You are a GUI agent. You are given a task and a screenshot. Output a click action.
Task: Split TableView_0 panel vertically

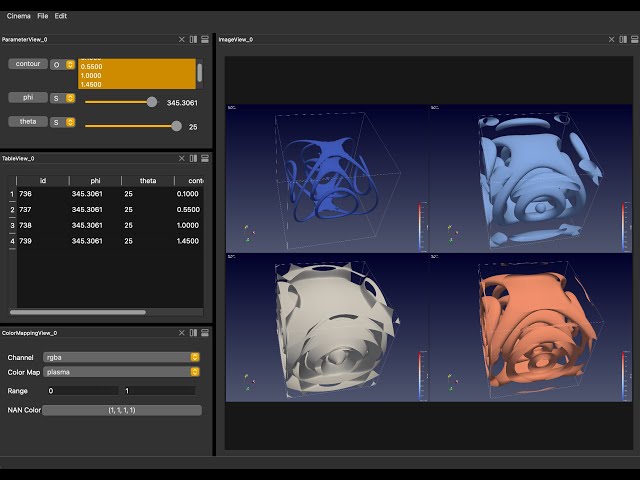coord(205,158)
